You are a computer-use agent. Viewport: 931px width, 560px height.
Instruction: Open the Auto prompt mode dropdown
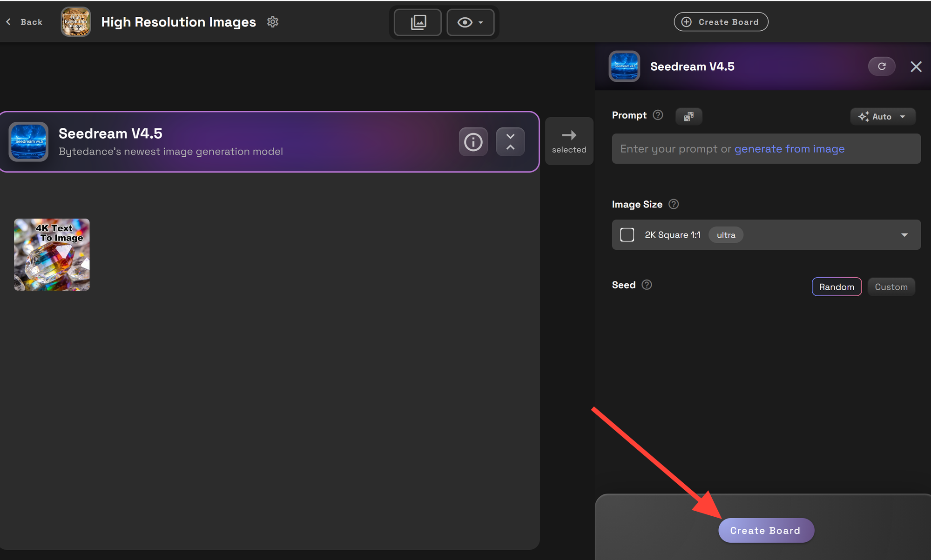pyautogui.click(x=882, y=117)
